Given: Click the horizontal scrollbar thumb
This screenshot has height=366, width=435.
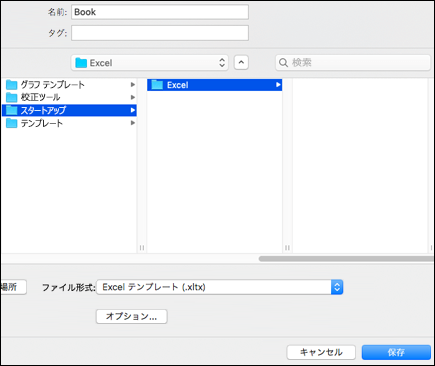Looking at the screenshot, I should click(346, 259).
